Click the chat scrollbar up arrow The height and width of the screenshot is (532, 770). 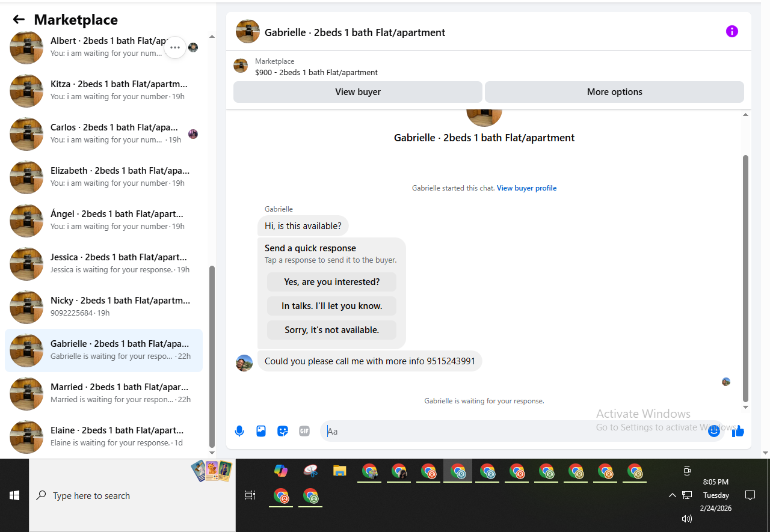tap(746, 115)
